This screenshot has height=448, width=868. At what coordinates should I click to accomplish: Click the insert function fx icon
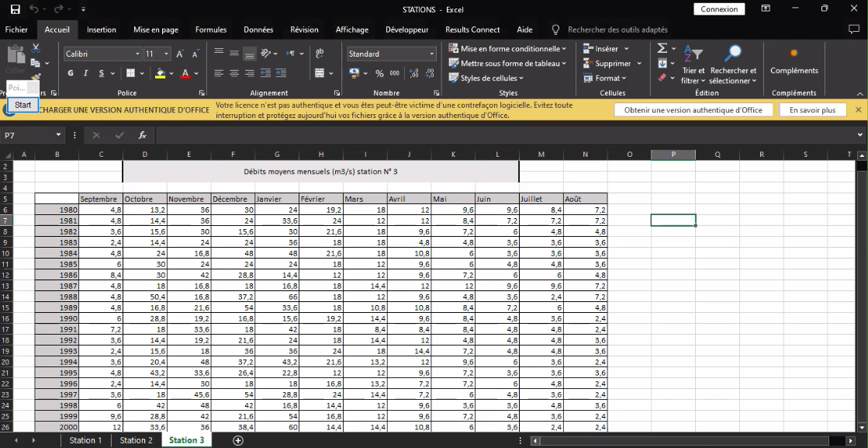click(142, 135)
